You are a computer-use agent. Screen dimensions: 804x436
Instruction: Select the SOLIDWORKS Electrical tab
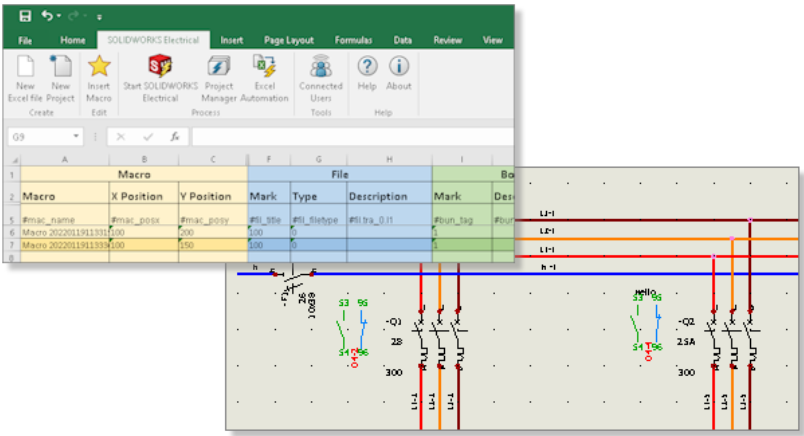click(153, 40)
